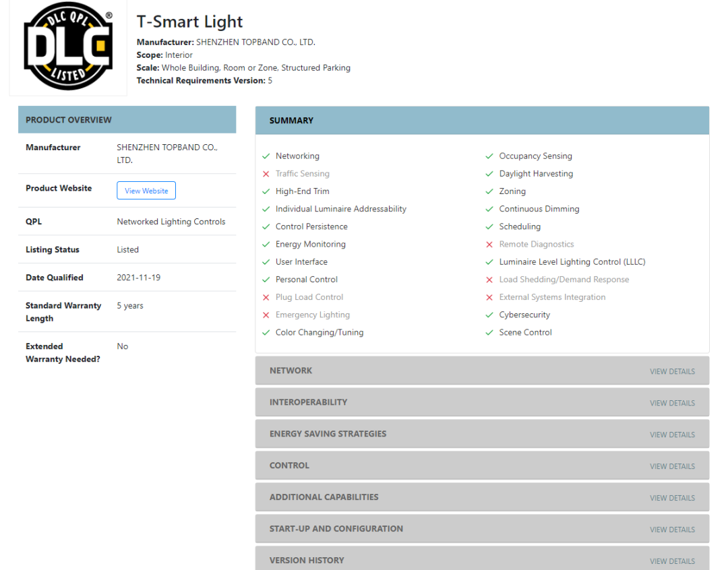
Task: Click the red X next to Plug Load Control
Action: (x=266, y=297)
